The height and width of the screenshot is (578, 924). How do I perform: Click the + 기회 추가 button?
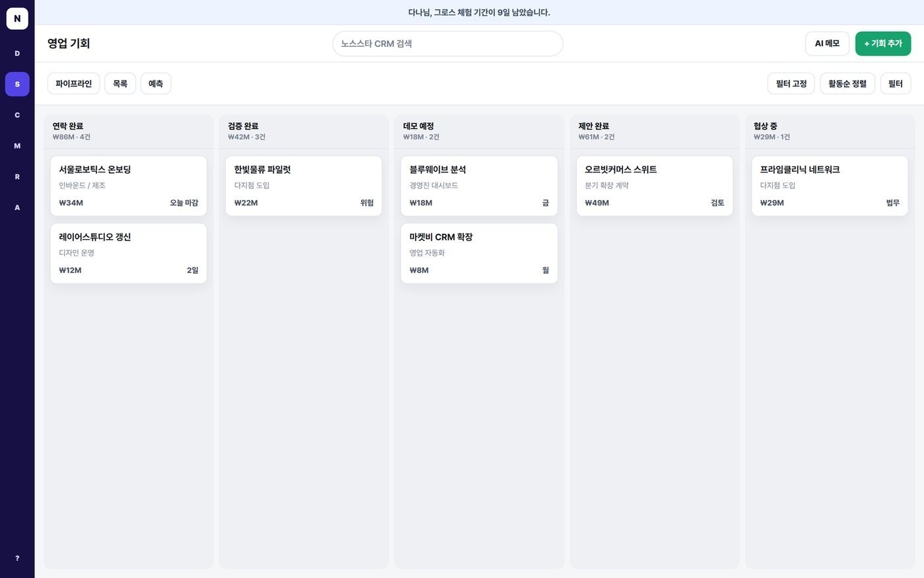[x=883, y=44]
